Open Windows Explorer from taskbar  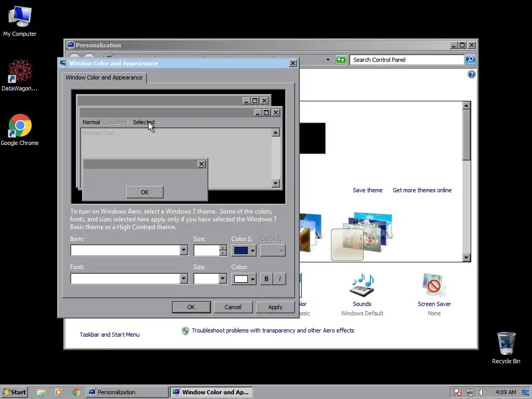[x=41, y=393]
